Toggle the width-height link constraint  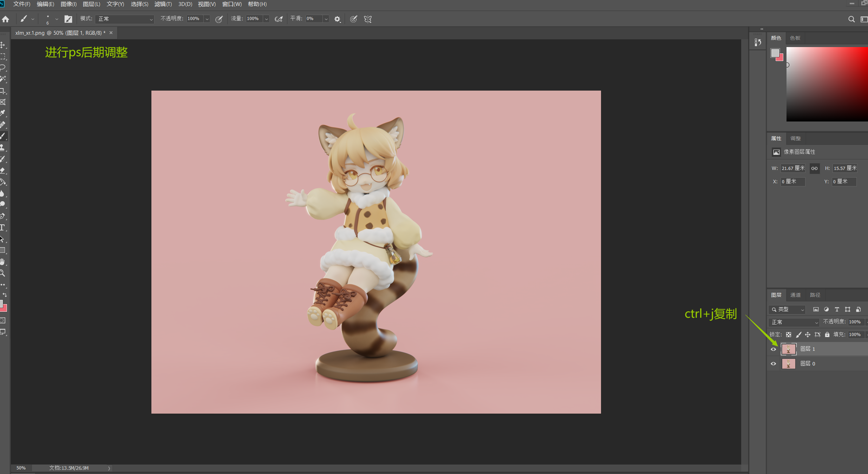(x=814, y=169)
